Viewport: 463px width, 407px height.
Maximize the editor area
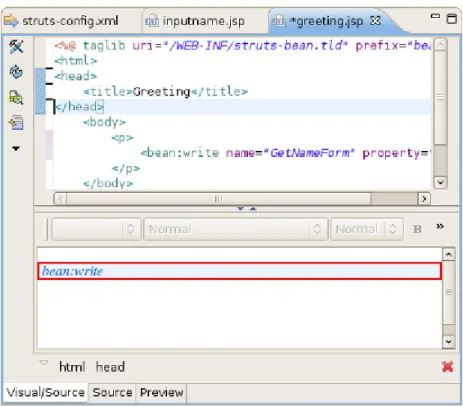pos(452,19)
